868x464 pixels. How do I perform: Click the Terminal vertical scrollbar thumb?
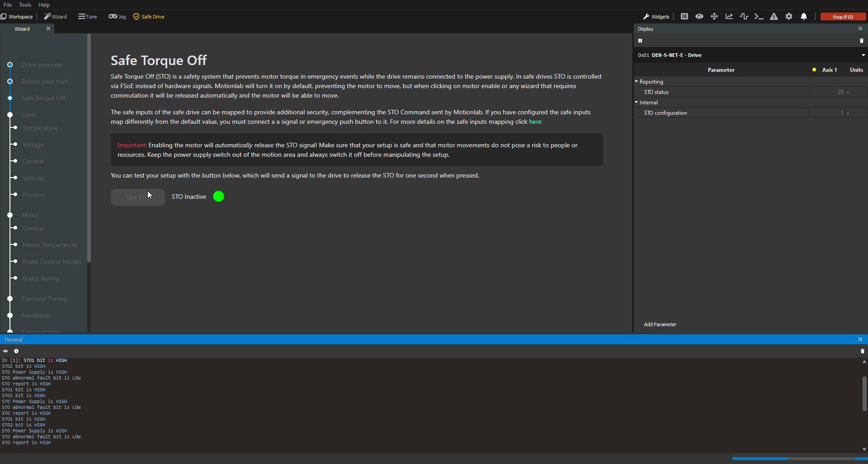(x=864, y=394)
